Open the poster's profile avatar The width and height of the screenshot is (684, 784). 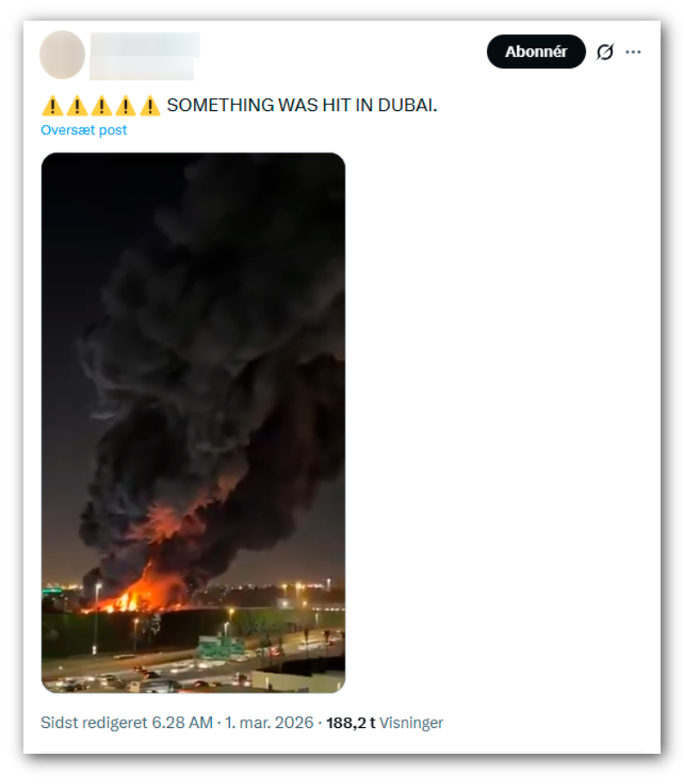coord(62,54)
